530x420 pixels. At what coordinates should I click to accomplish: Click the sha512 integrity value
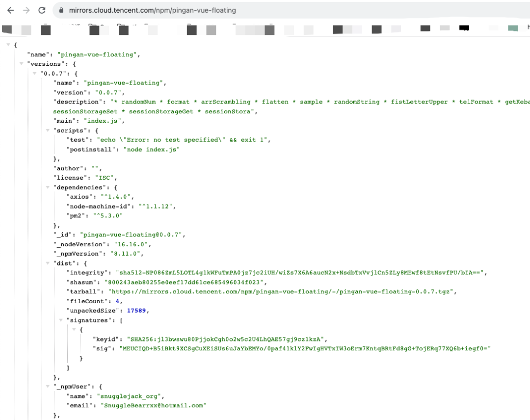300,272
